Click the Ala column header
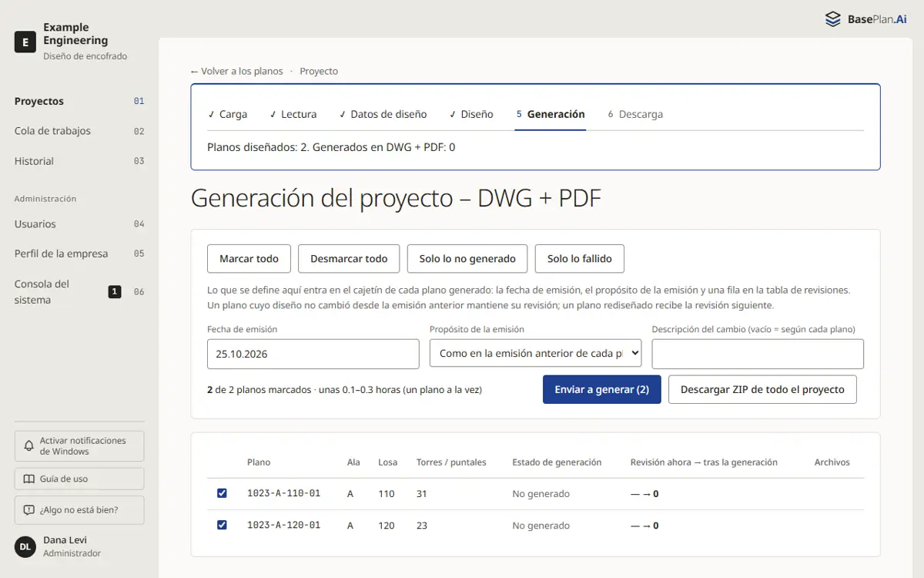Screen dimensions: 924x578 pyautogui.click(x=353, y=462)
